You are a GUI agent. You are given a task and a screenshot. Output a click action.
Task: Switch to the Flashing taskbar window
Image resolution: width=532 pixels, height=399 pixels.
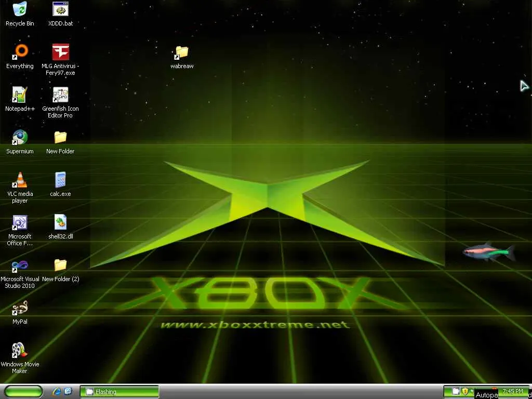119,392
